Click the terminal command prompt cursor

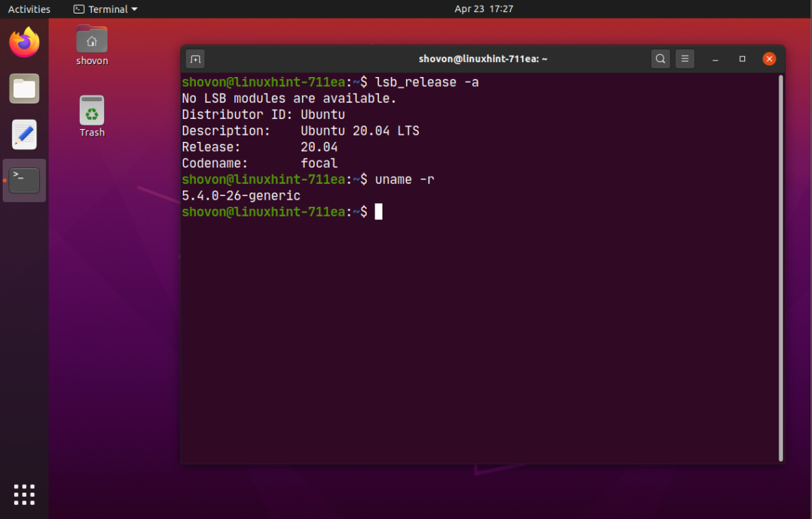click(378, 211)
